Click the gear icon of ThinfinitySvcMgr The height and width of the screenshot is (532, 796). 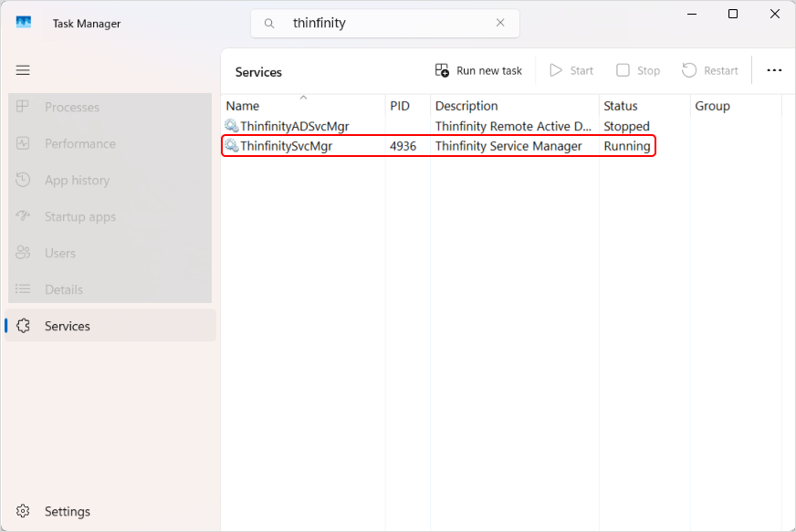(x=232, y=146)
